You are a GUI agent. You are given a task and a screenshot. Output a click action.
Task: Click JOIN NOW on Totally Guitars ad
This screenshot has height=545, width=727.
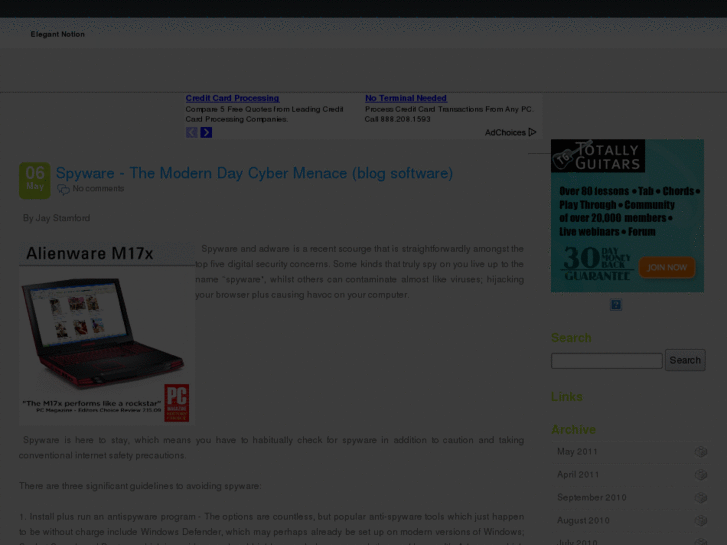coord(667,268)
